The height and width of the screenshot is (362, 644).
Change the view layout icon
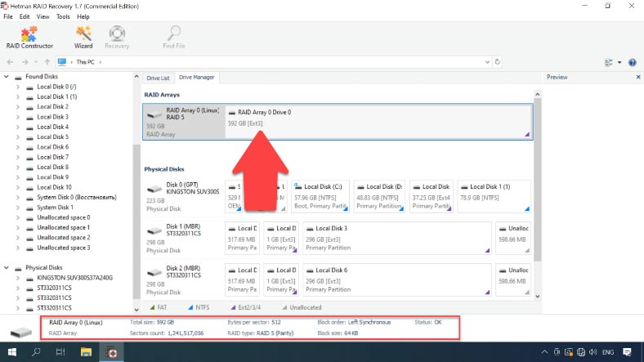tap(609, 62)
